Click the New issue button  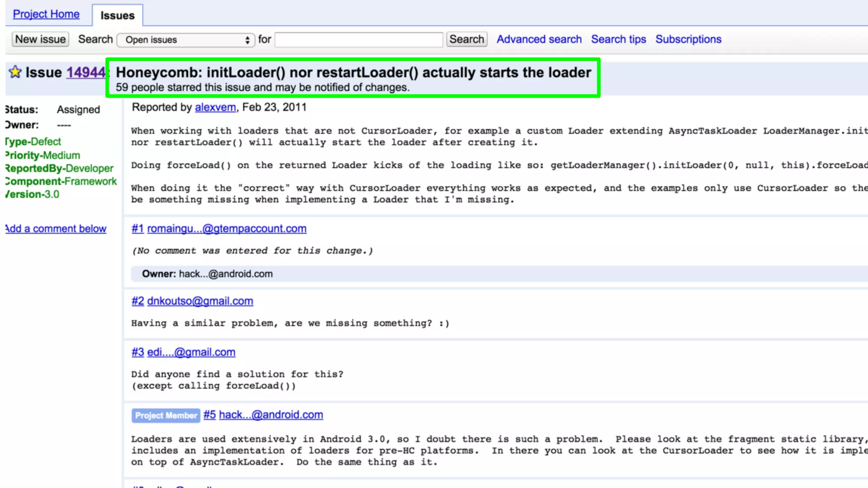click(40, 39)
